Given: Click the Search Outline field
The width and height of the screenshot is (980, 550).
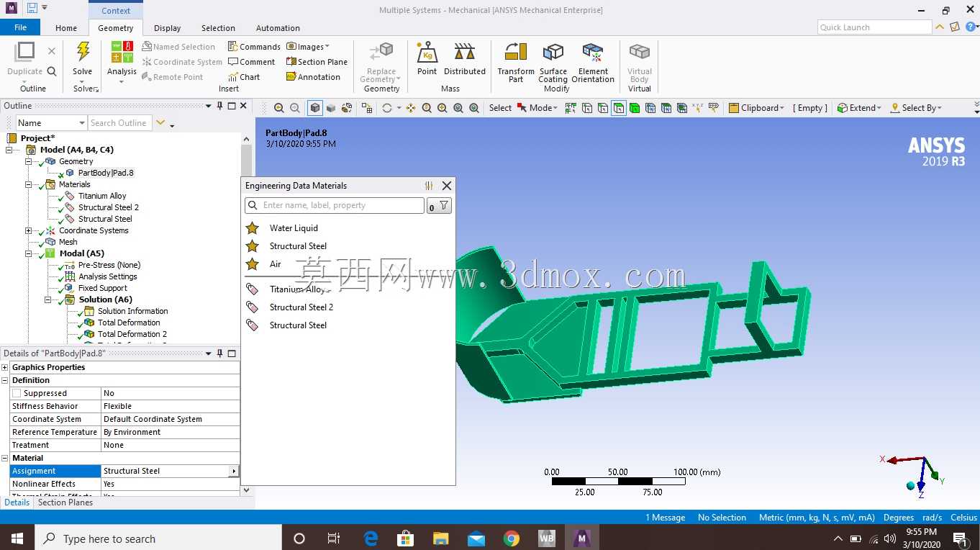Looking at the screenshot, I should (120, 123).
